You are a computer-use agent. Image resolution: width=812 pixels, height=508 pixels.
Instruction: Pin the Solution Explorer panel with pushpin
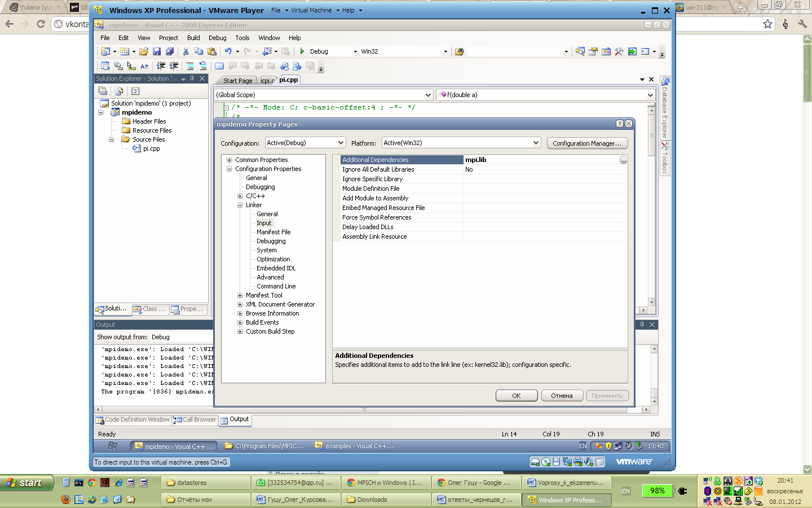(x=192, y=78)
